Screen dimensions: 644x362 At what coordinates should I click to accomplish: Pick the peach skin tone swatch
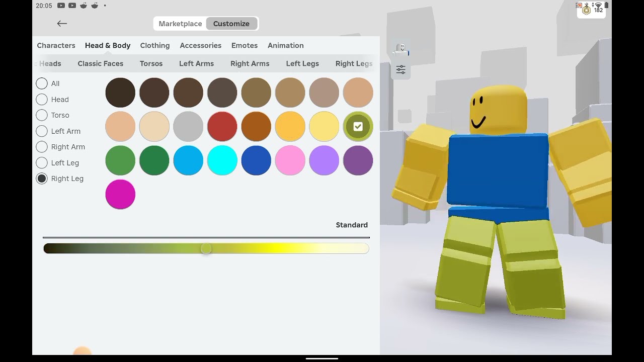coord(120,126)
